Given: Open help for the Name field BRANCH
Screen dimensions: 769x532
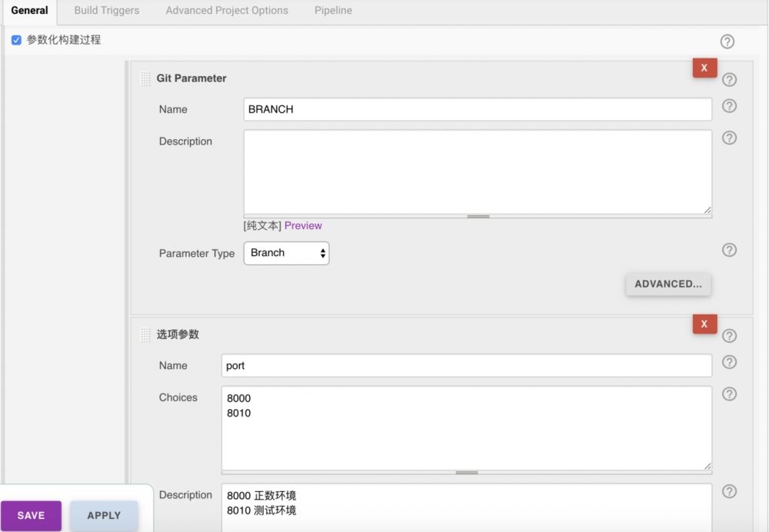Looking at the screenshot, I should [x=728, y=106].
